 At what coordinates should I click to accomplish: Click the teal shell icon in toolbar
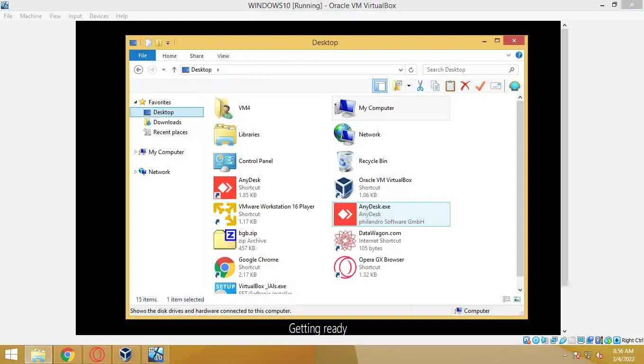514,86
